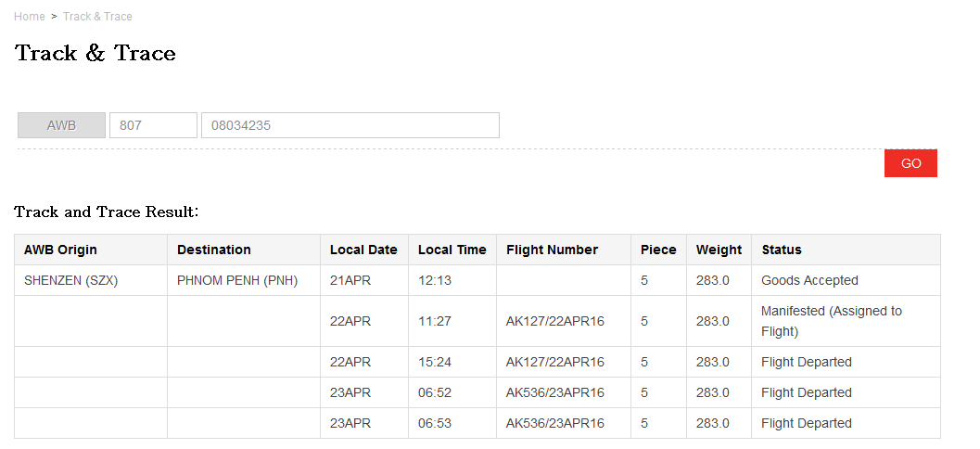Select the Track & Trace breadcrumb

click(97, 17)
